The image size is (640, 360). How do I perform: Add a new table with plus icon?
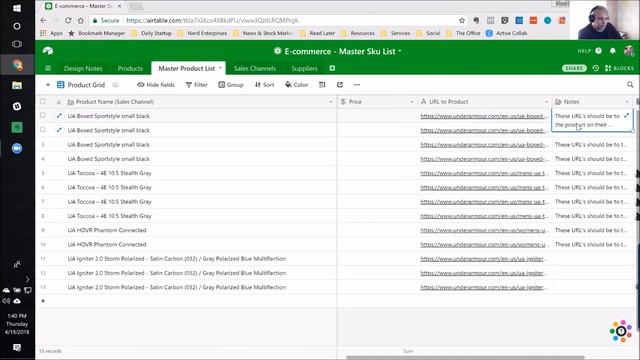(x=332, y=68)
